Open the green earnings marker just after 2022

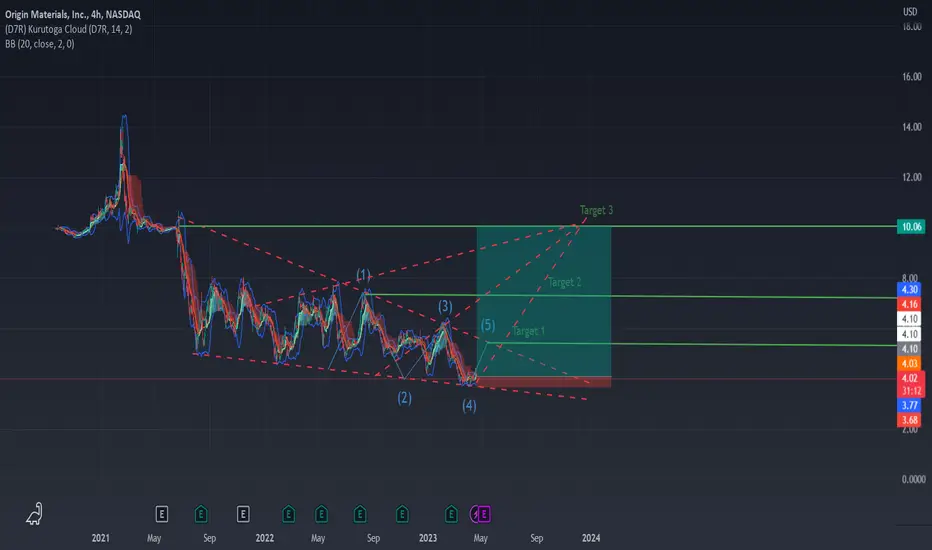pyautogui.click(x=288, y=514)
